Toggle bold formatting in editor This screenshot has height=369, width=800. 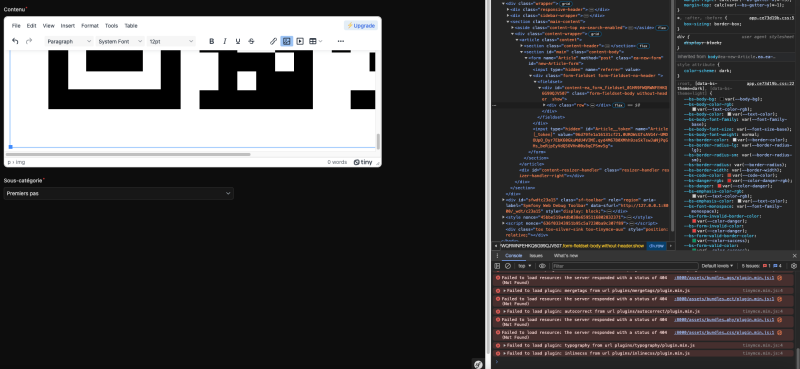[211, 41]
